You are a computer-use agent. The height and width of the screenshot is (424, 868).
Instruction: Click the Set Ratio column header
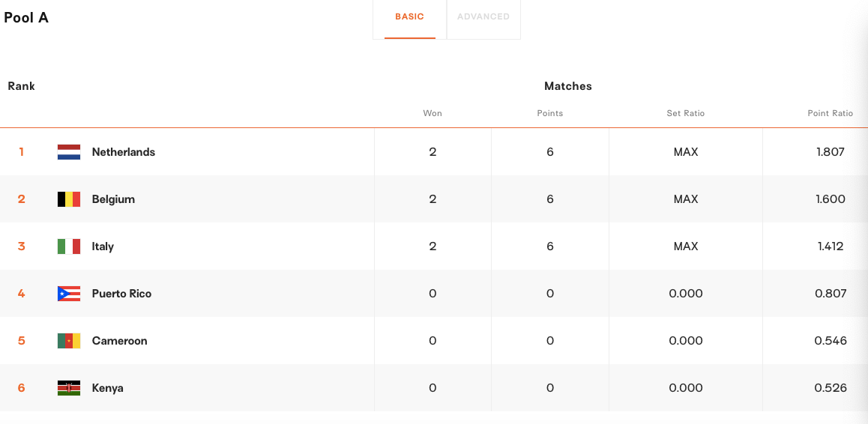pyautogui.click(x=685, y=113)
